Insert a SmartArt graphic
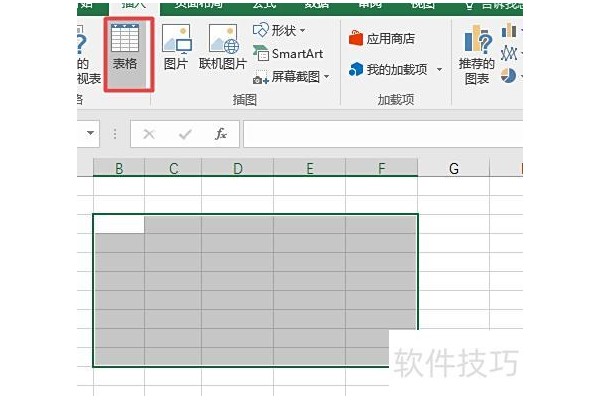This screenshot has width=600, height=400. [288, 54]
